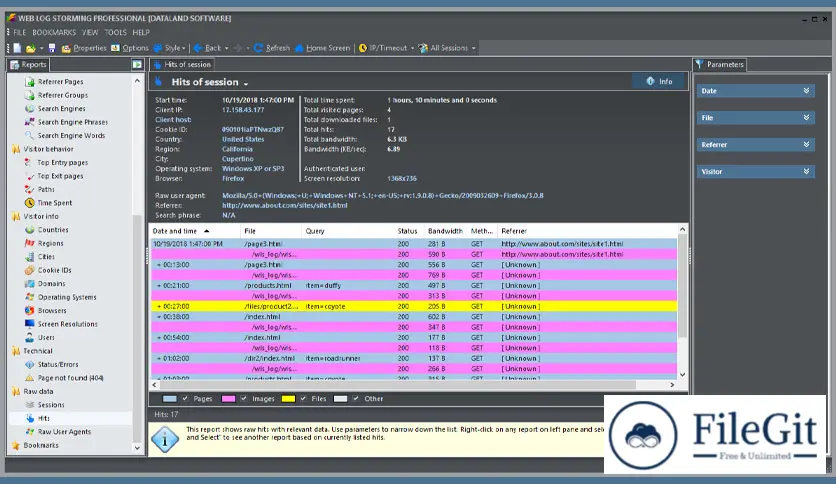Open the FILE menu
Image resolution: width=836 pixels, height=484 pixels.
coord(20,33)
